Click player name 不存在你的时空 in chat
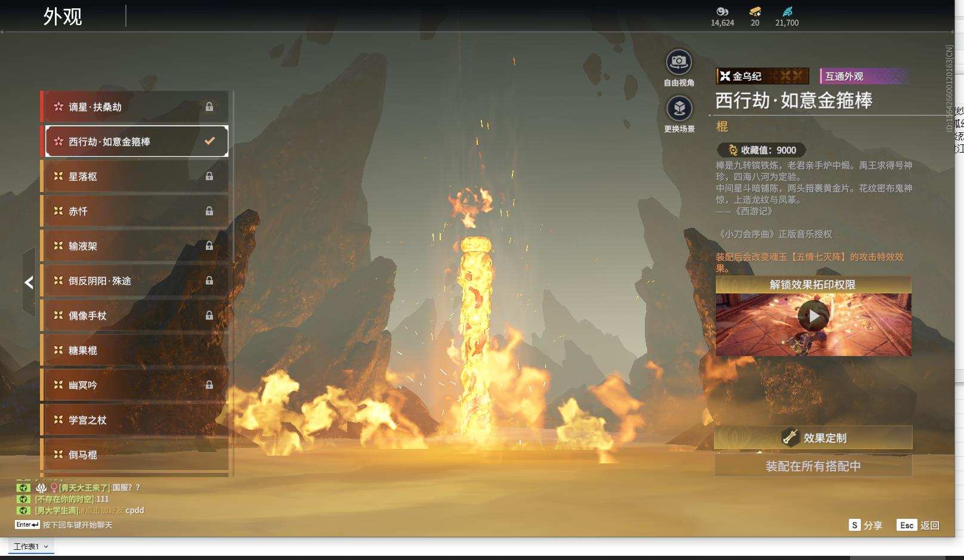Image resolution: width=964 pixels, height=560 pixels. 64,499
